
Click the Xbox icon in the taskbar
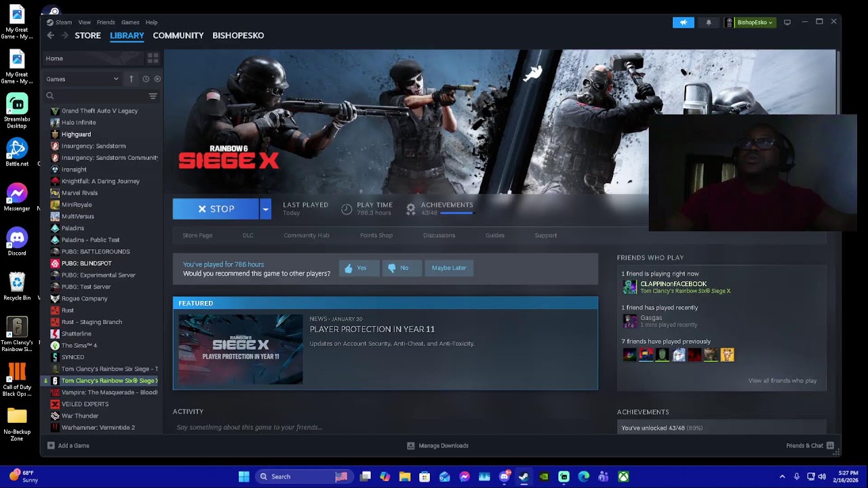(x=623, y=476)
